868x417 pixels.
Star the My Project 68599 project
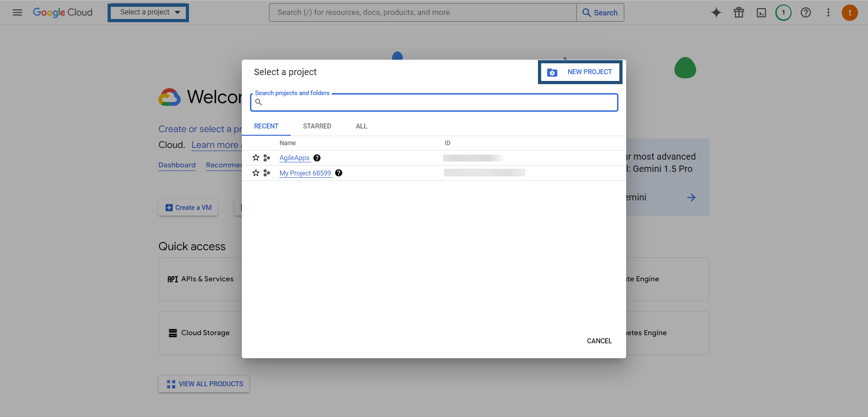click(256, 173)
